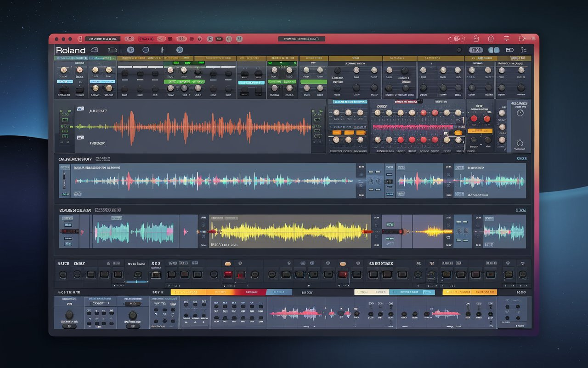Click the vertical fader left of the second track
The width and height of the screenshot is (588, 368).
[x=64, y=179]
